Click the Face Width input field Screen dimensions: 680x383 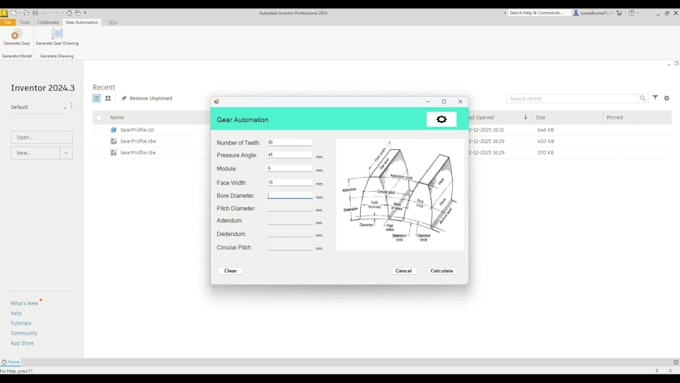[290, 182]
